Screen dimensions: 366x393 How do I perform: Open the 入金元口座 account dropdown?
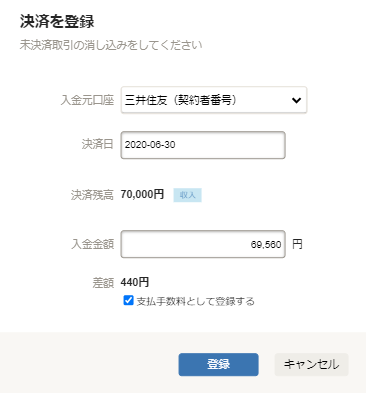[214, 100]
